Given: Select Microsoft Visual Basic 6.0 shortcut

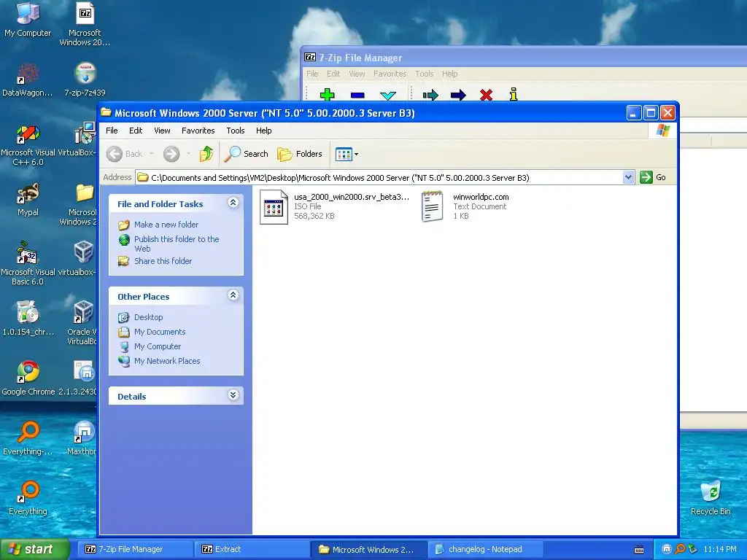Looking at the screenshot, I should point(28,264).
